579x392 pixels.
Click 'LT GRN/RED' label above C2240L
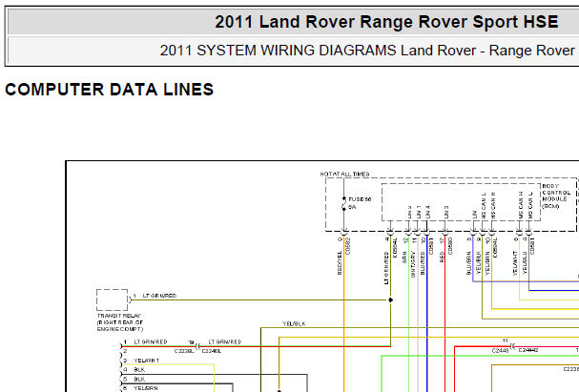tap(225, 341)
